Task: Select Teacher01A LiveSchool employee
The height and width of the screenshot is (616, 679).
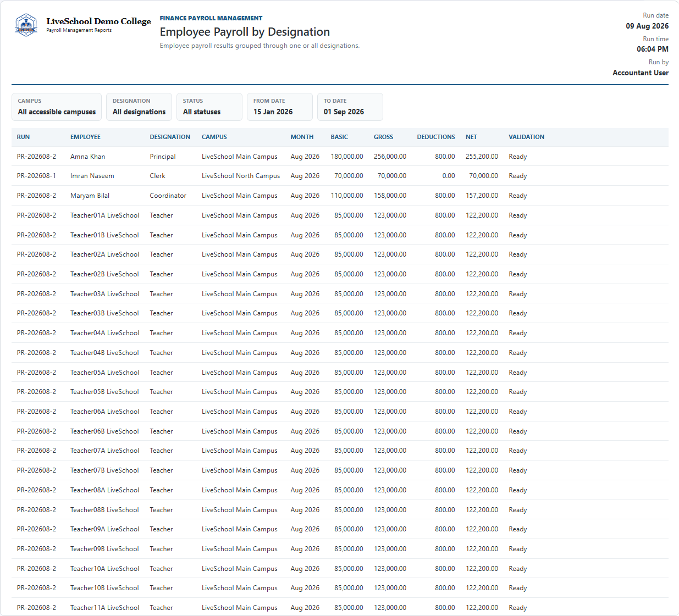Action: click(104, 215)
